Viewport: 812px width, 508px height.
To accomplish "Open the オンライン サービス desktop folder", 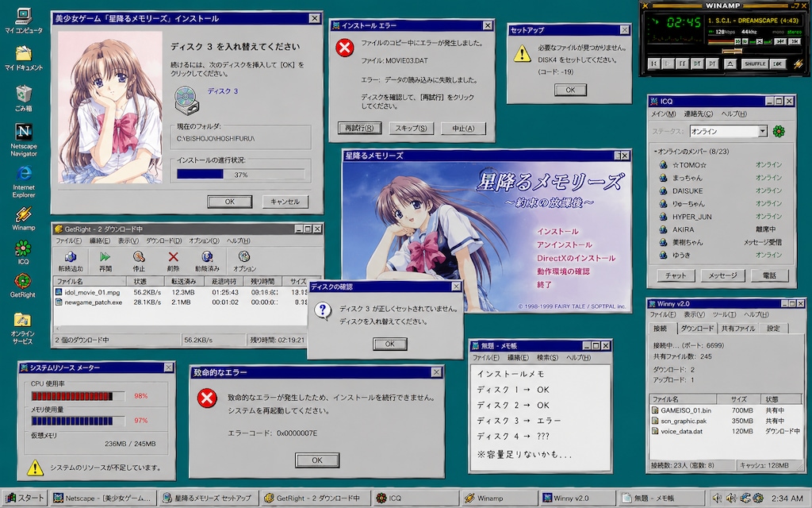I will (23, 319).
